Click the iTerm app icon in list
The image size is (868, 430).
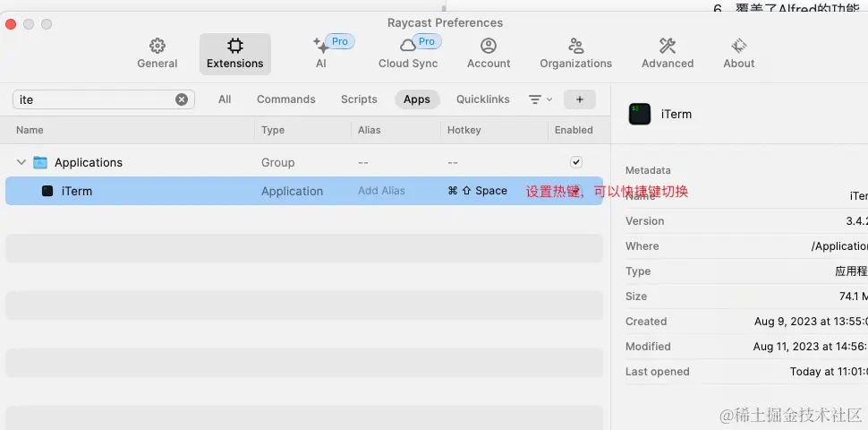click(x=47, y=191)
